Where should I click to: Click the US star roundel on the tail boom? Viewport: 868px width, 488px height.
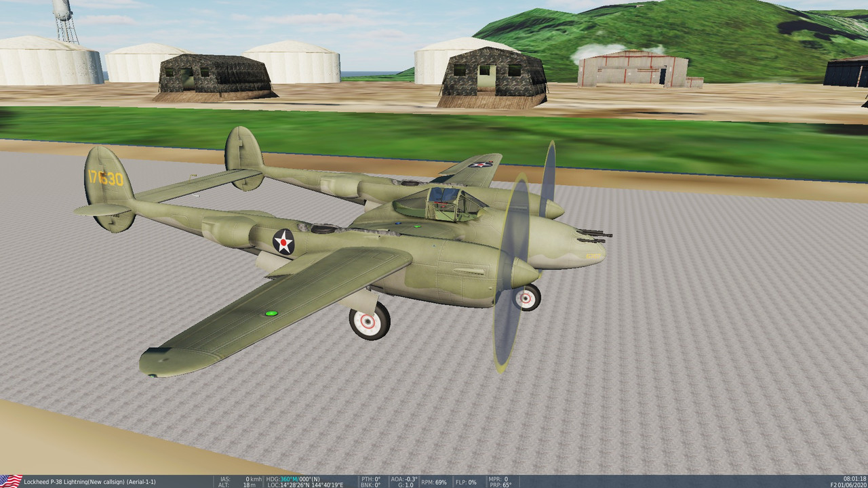283,241
